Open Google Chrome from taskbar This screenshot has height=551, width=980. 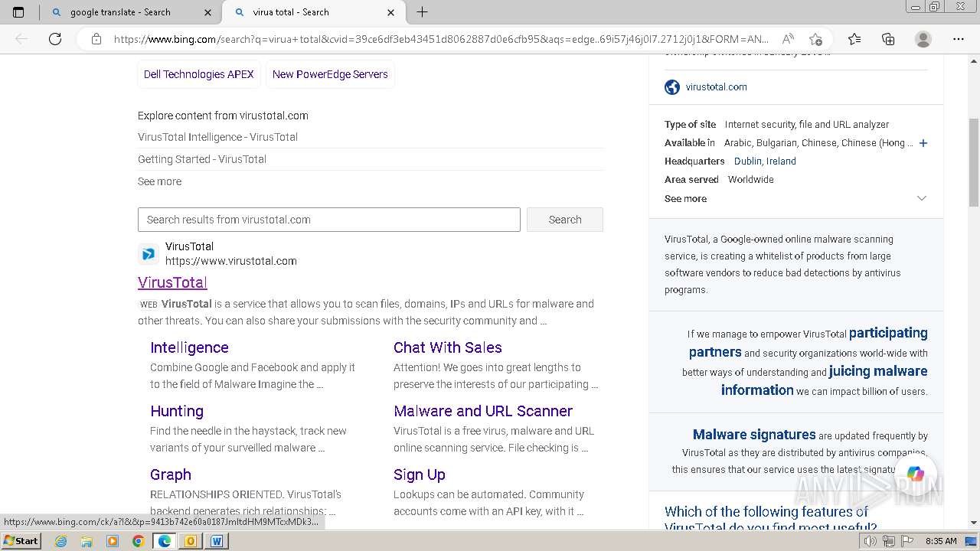(x=138, y=541)
